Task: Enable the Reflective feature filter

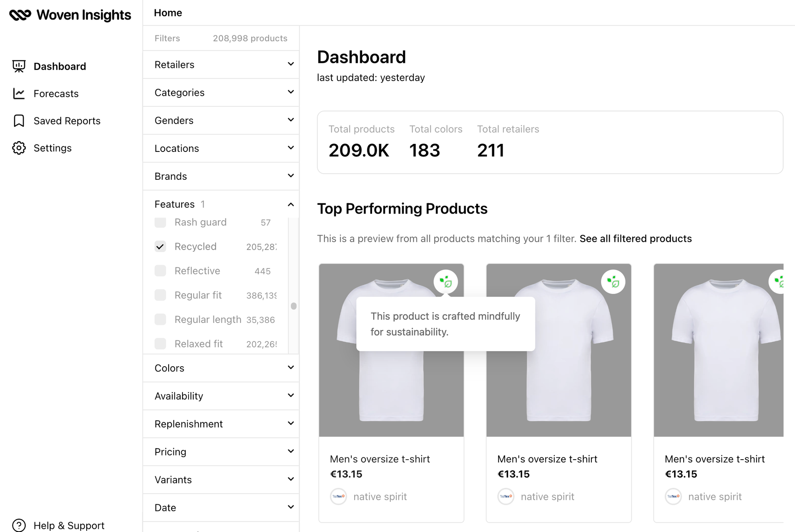Action: [160, 271]
